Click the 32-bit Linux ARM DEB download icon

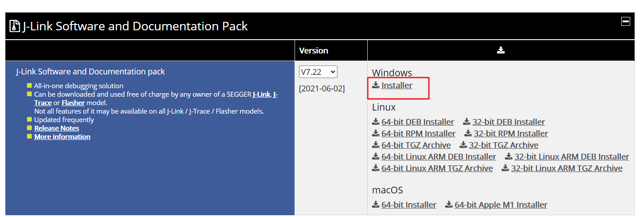509,156
